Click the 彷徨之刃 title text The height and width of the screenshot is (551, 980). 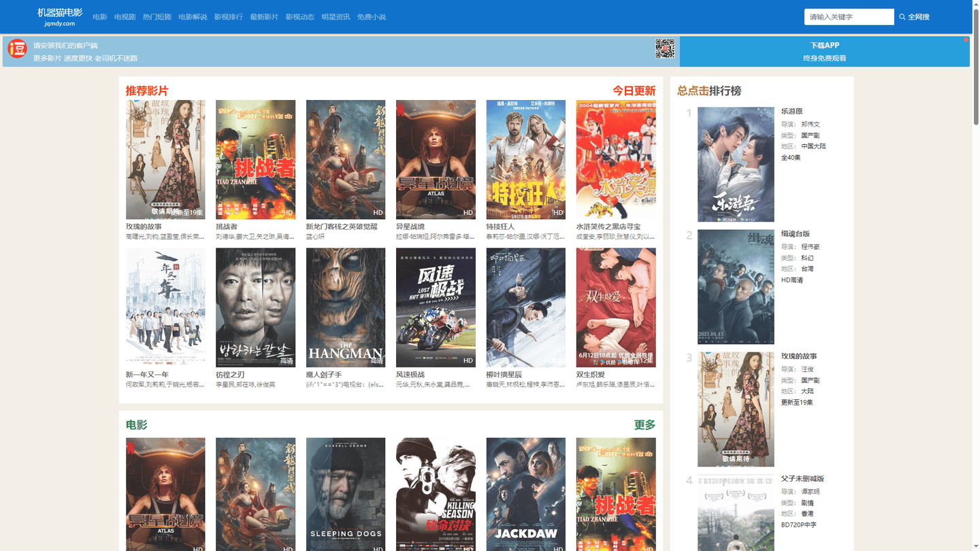click(x=230, y=375)
